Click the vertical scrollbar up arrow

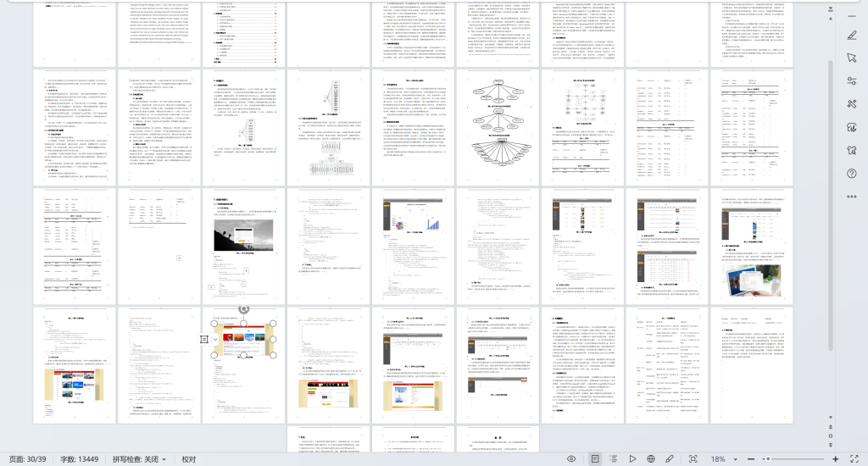tap(831, 19)
